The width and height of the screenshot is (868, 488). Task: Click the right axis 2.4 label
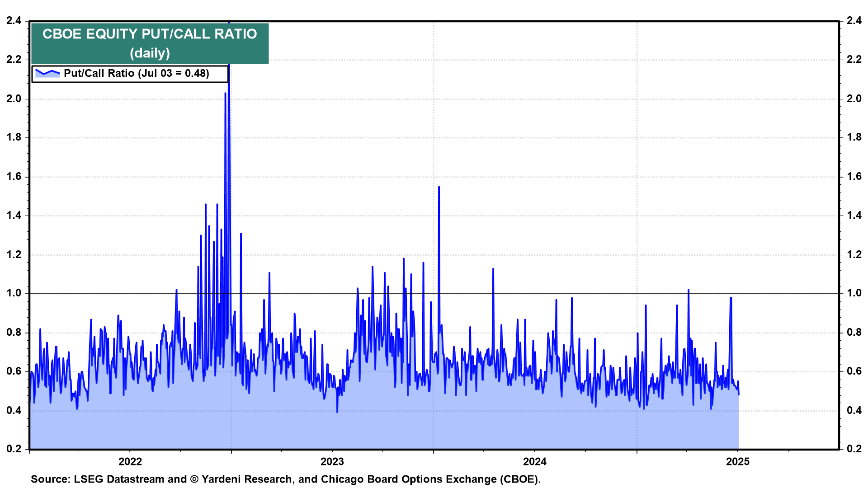tap(854, 20)
